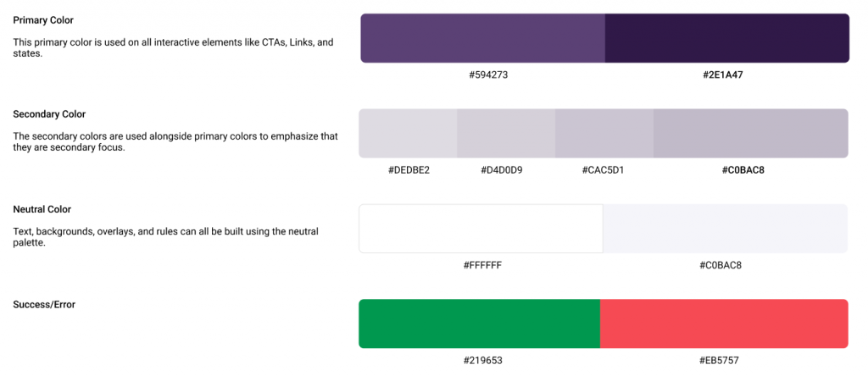Select the #219653 hex code text

pos(482,361)
